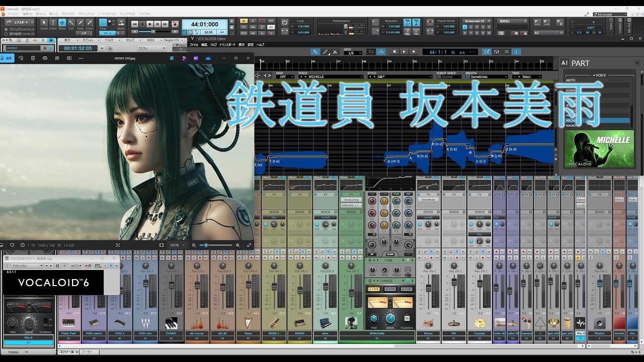Click the loop icon in VOCALOID editor toolbar

tap(371, 52)
